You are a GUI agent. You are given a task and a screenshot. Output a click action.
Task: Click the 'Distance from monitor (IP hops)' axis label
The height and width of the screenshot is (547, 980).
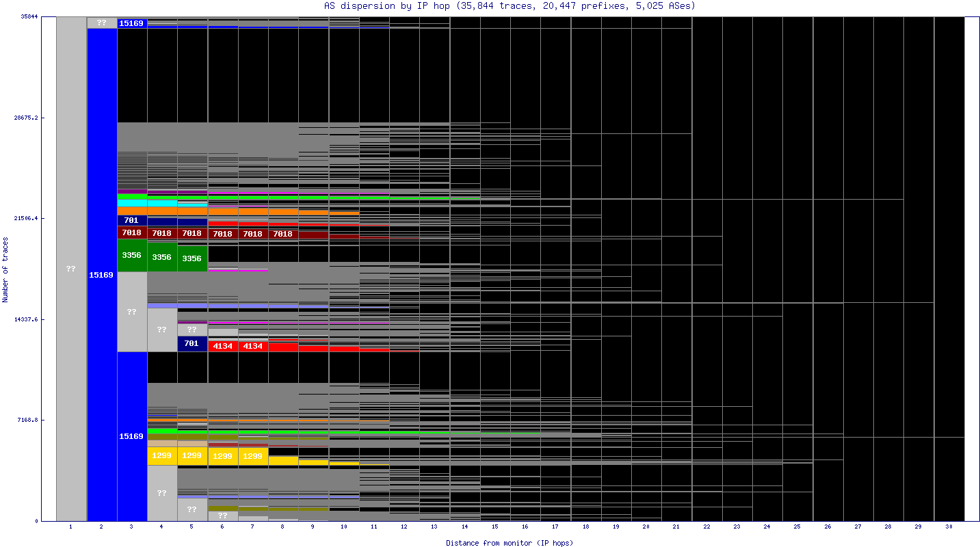pos(509,543)
